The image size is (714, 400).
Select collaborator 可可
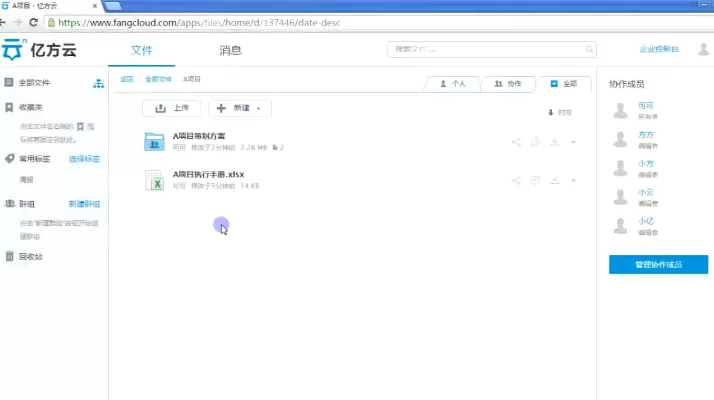pyautogui.click(x=646, y=106)
